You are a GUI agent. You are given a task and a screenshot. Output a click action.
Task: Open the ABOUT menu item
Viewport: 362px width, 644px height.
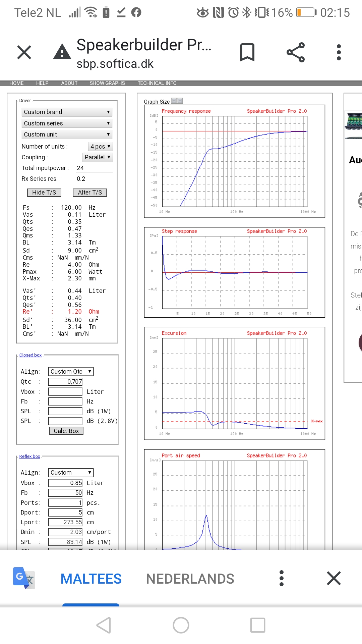(69, 83)
